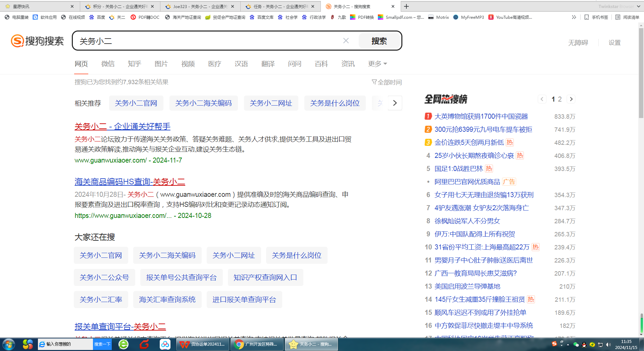Open the 九歌 bookmark
Screen dimensions: 644x351
(338, 17)
